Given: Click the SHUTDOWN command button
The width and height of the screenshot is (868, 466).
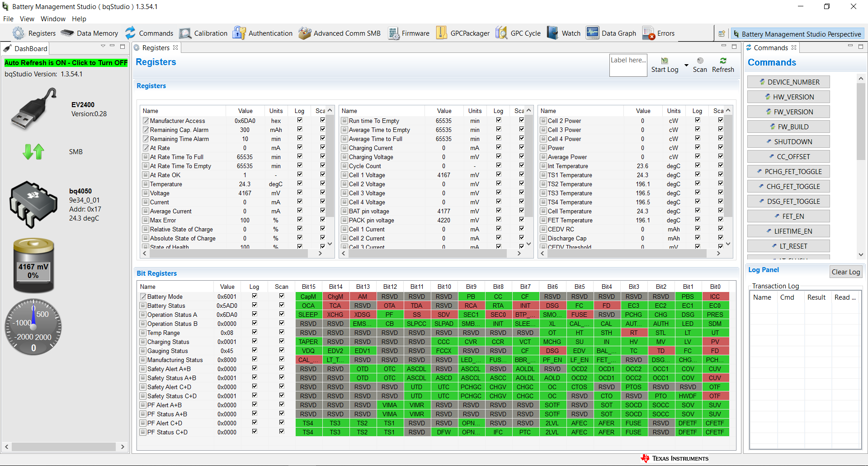Looking at the screenshot, I should (788, 141).
